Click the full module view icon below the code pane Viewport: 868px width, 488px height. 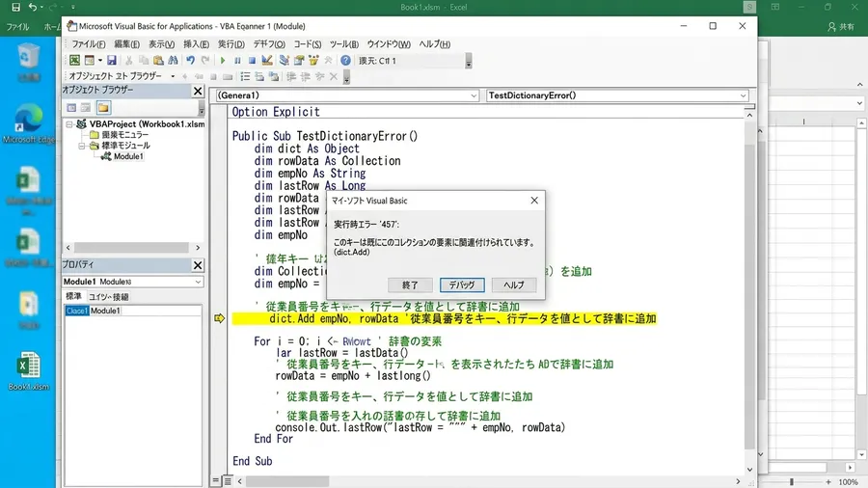pos(228,481)
